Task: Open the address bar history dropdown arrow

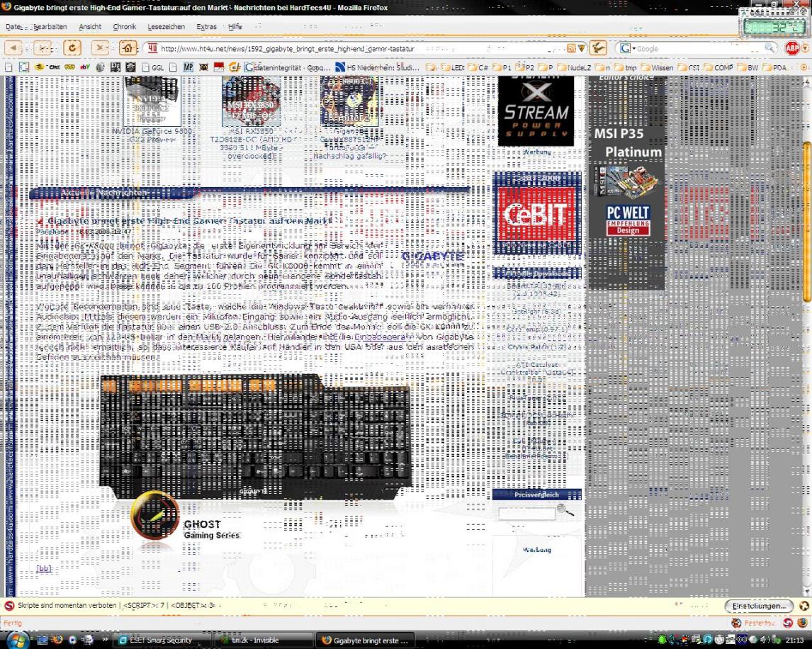Action: point(582,48)
